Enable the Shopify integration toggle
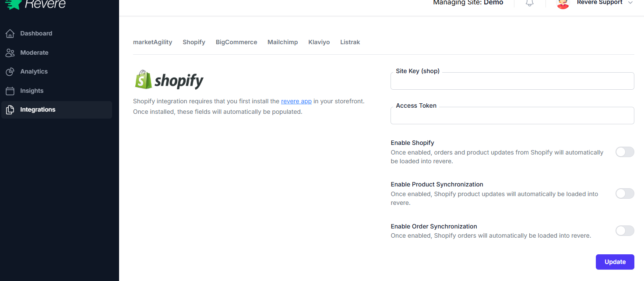 (625, 152)
